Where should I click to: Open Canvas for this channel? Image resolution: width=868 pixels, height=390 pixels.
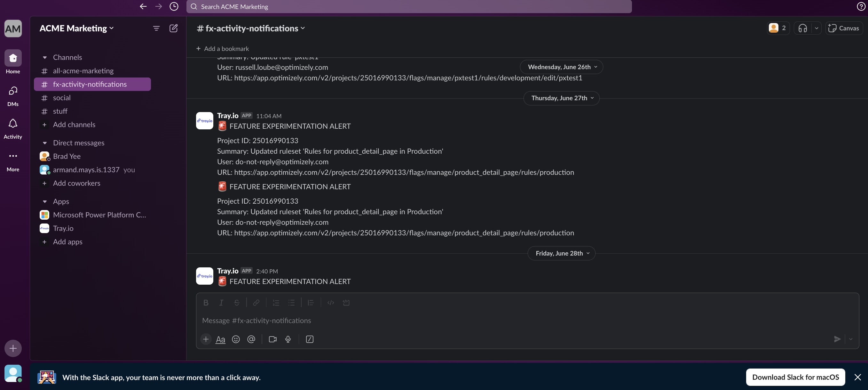tap(844, 28)
